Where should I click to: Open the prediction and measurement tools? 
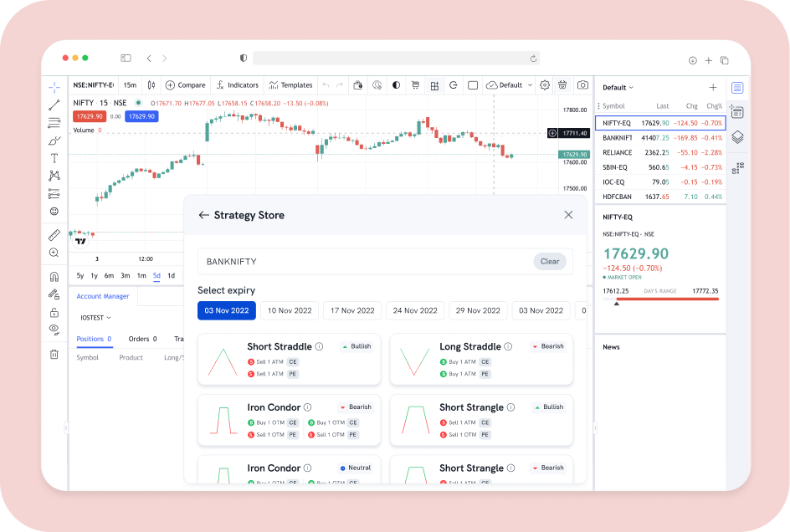point(54,193)
